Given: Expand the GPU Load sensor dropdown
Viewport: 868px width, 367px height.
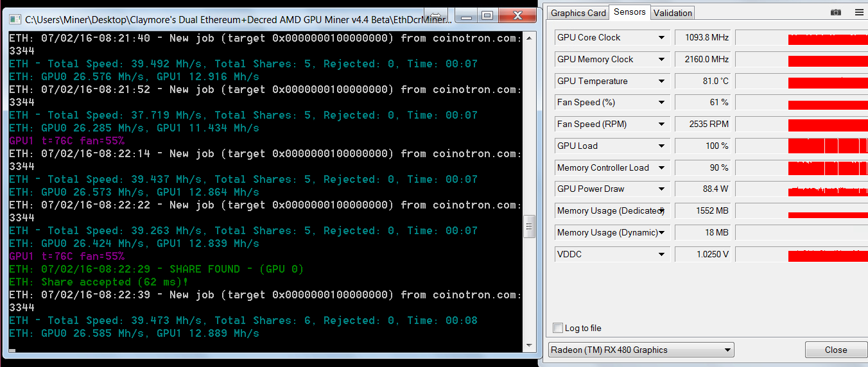Looking at the screenshot, I should coord(661,146).
